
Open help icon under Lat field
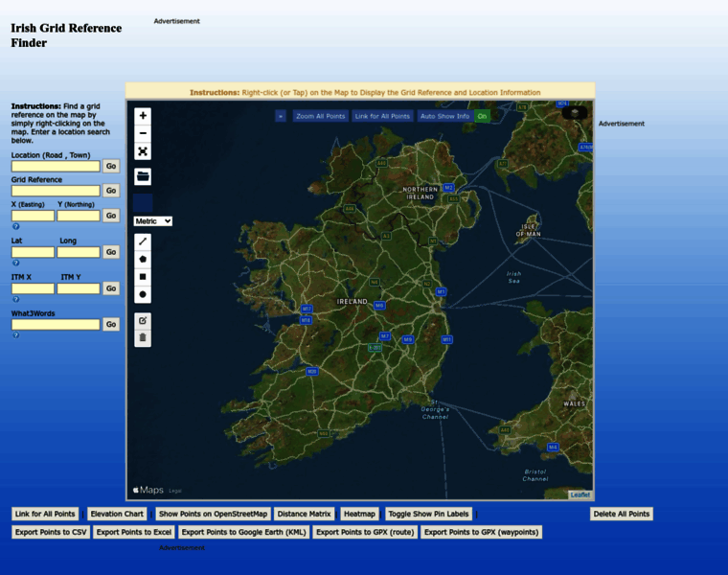[15, 263]
